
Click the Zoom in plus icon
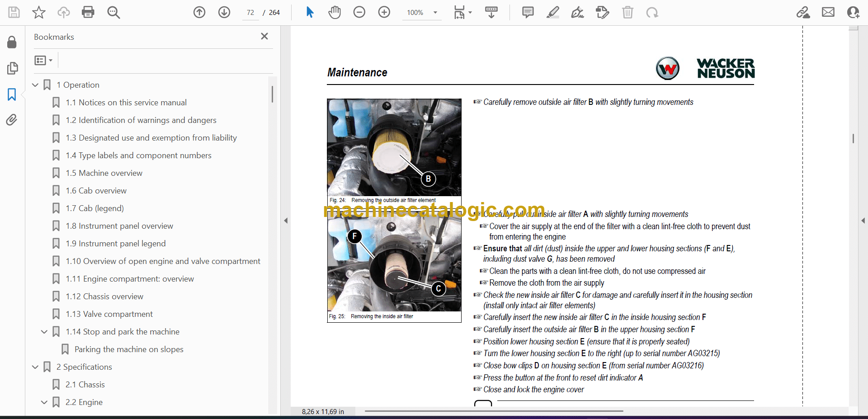(384, 12)
